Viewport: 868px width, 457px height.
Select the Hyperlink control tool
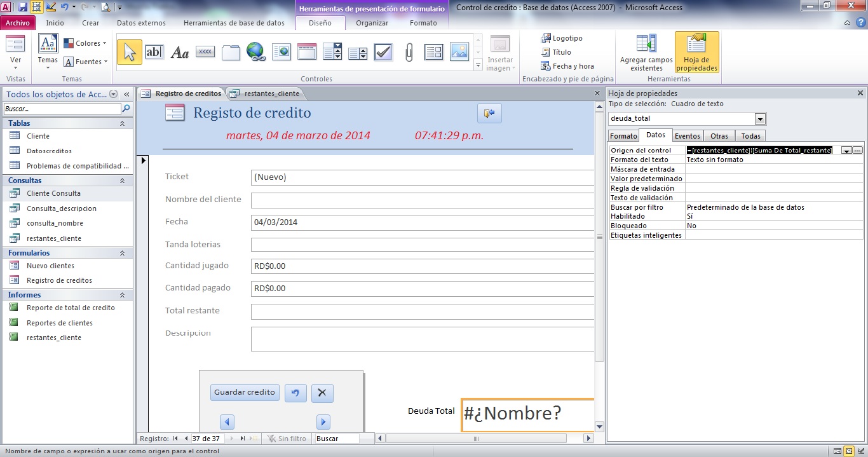tap(255, 52)
